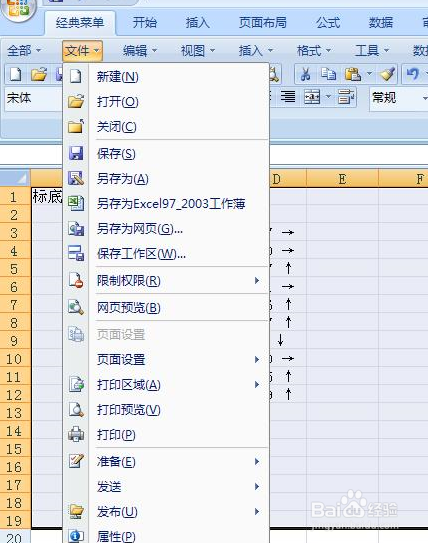Choose 打开(O) from the file menu
The width and height of the screenshot is (428, 543).
click(x=166, y=101)
